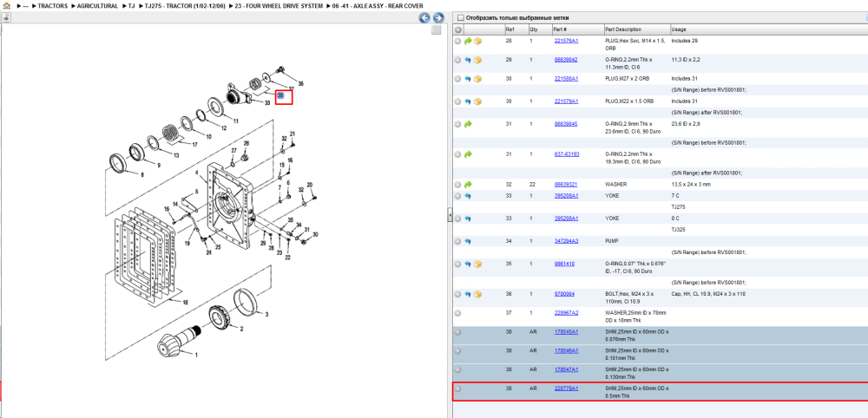Screen dimensions: 868x418
Task: Click blue arrow icon for part 221579A1
Action: (468, 101)
